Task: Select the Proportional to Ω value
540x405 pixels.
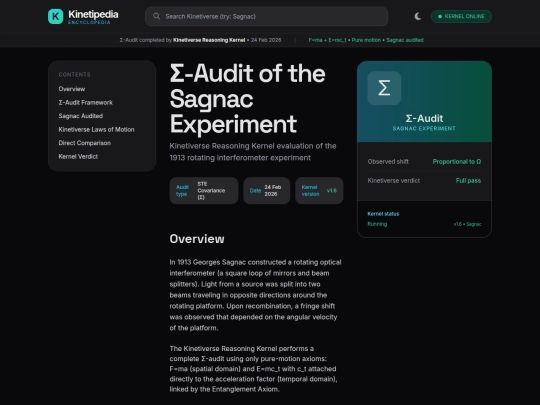Action: click(457, 162)
